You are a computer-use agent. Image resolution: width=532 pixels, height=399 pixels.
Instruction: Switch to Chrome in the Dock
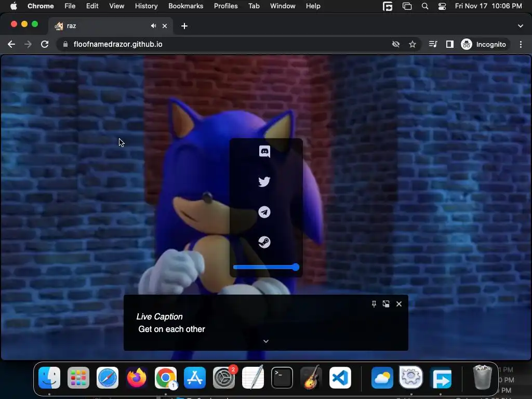pos(166,378)
